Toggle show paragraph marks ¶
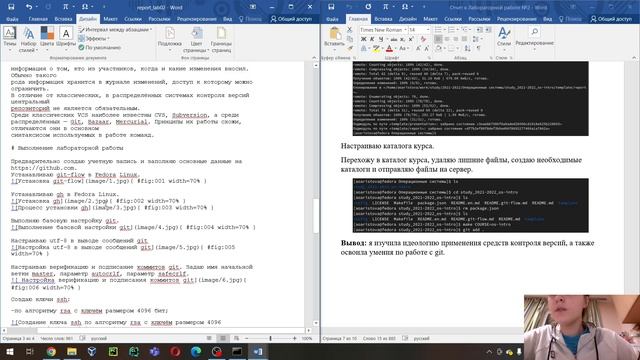 tap(478, 48)
